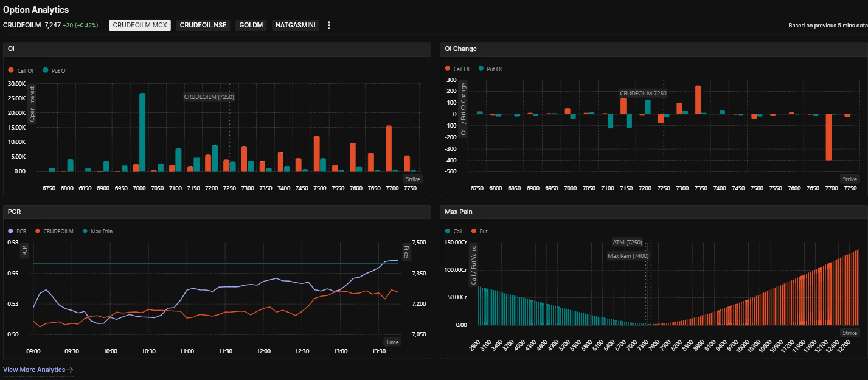
Task: Toggle Call legend in Max Pain chart
Action: click(454, 231)
